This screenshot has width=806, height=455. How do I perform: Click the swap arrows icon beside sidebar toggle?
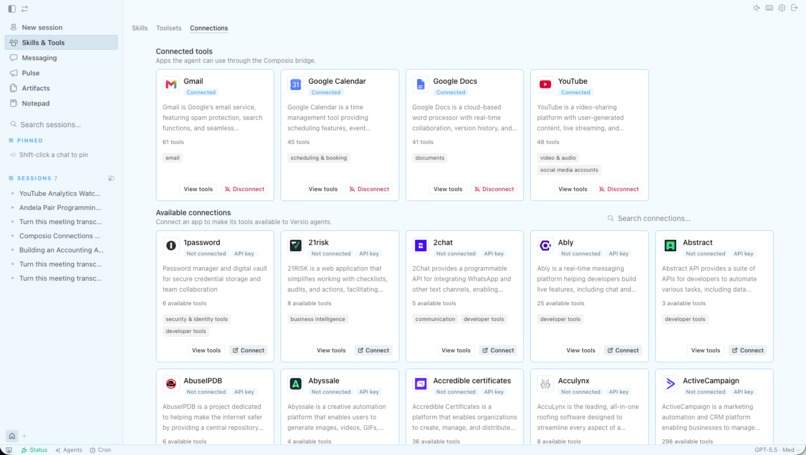point(25,9)
